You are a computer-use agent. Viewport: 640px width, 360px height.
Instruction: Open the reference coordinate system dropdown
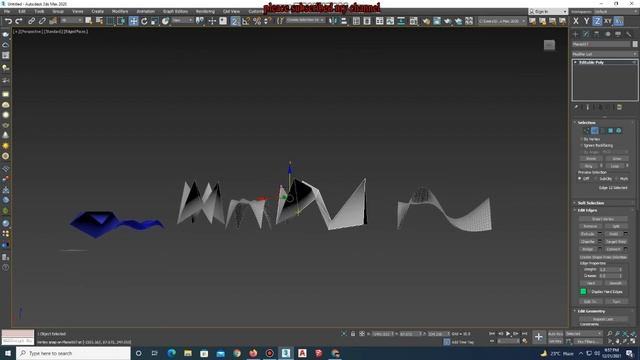click(x=182, y=20)
